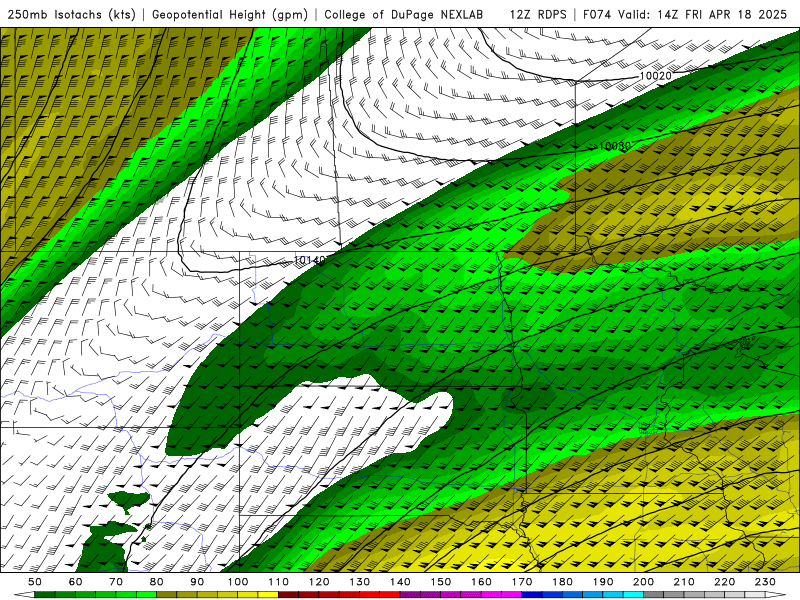Screen dimensions: 800x600
Task: Pick the magenta swatch just left of 170
Action: (x=512, y=595)
